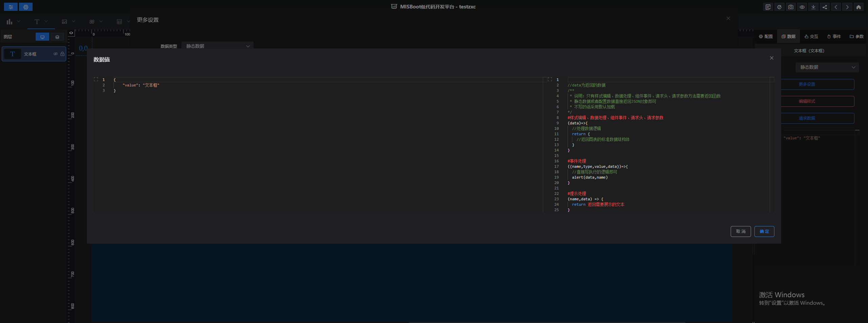The width and height of the screenshot is (868, 323).
Task: Open the log list icon in top toolbar
Action: 768,7
